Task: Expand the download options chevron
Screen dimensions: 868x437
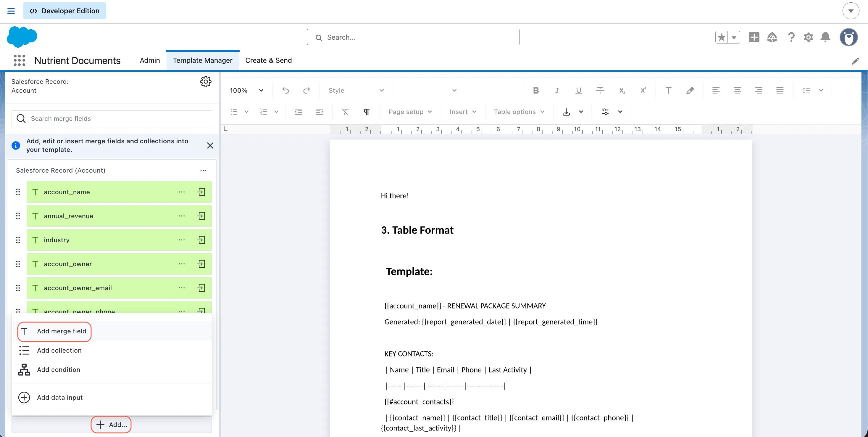Action: [x=581, y=112]
